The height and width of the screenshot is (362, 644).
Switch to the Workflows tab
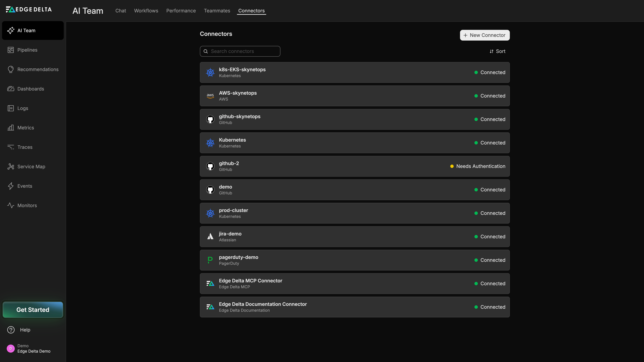coord(146,11)
